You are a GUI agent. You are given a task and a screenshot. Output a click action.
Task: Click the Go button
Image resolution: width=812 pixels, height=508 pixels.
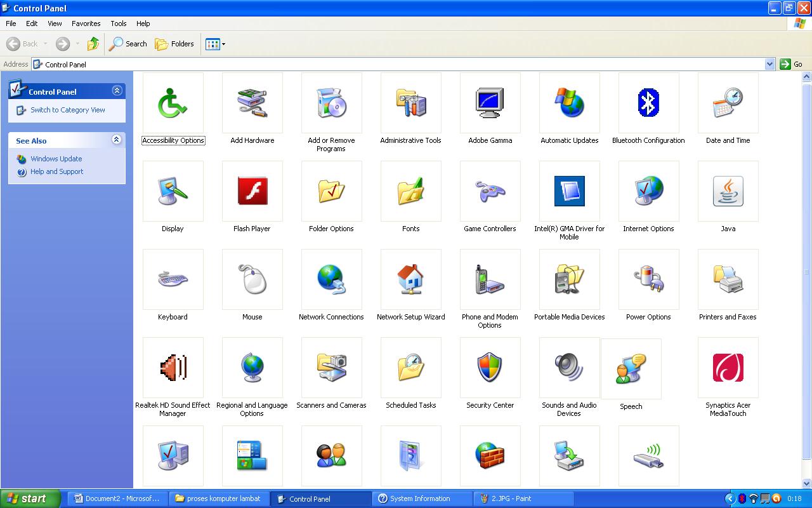point(792,64)
